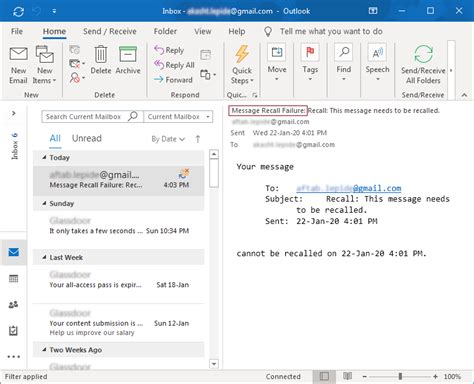474x384 pixels.
Task: Click the zoom slider handle
Action: 400,377
